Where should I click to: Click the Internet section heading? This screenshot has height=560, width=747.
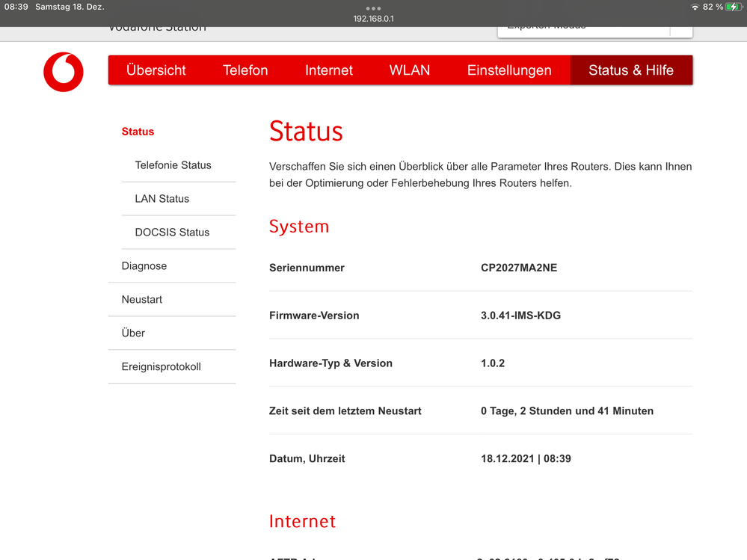[x=303, y=521]
